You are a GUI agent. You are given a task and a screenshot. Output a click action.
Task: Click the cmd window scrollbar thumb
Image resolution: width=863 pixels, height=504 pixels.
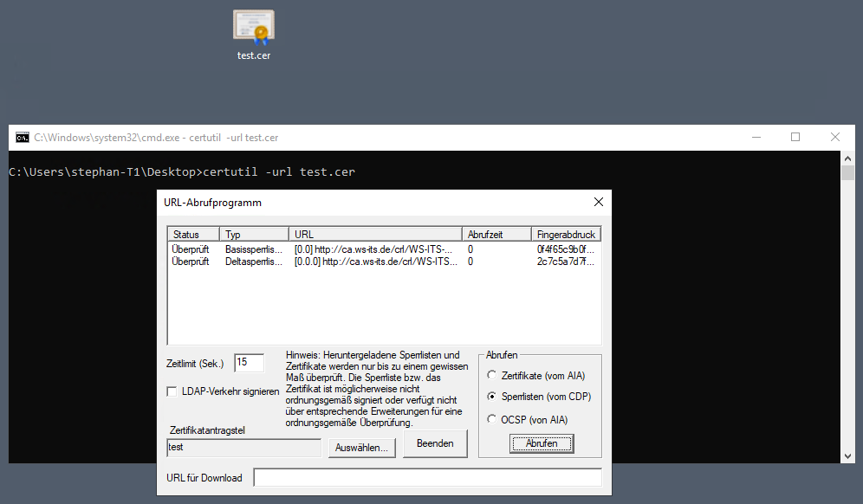[x=847, y=172]
